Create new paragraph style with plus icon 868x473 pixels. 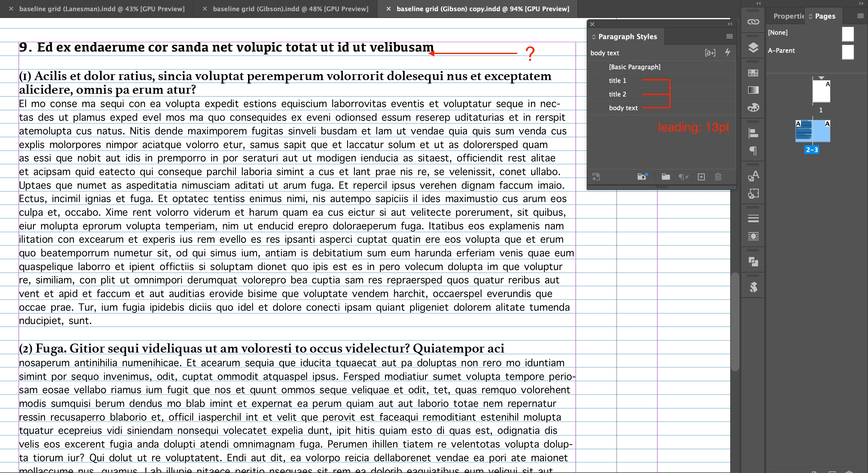click(701, 177)
